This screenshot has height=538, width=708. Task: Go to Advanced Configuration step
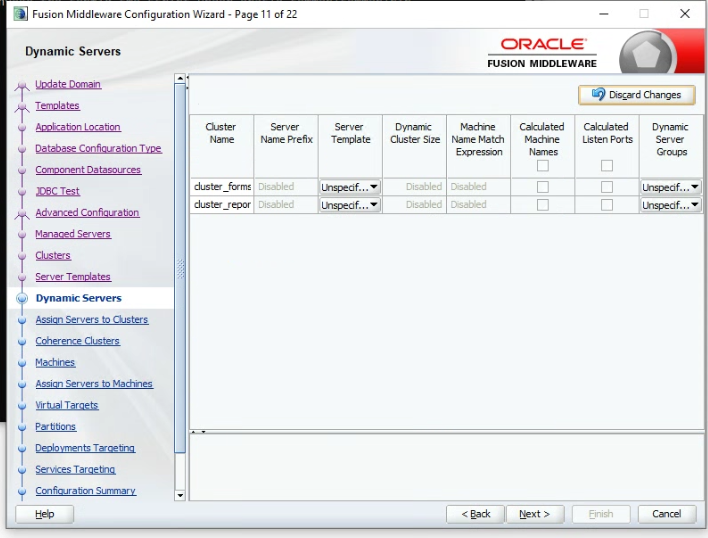(87, 213)
